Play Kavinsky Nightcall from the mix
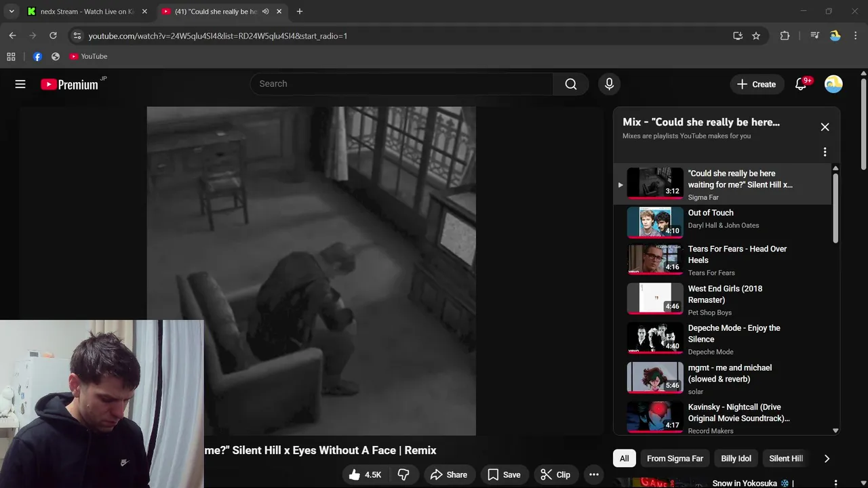Viewport: 868px width, 488px height. (x=722, y=418)
